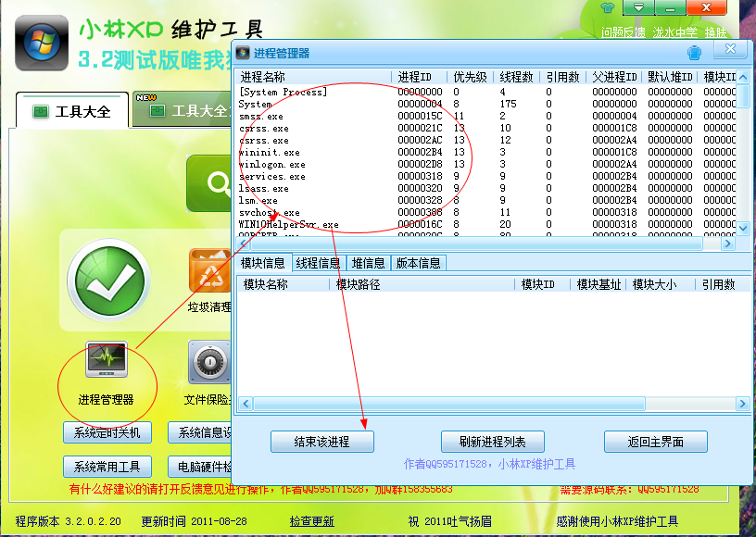Click the process list horizontal scrollbar thumb

477,244
